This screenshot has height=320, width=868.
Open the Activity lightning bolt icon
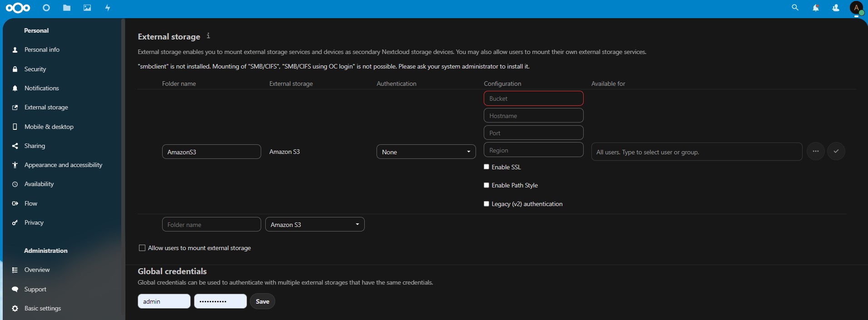(108, 8)
